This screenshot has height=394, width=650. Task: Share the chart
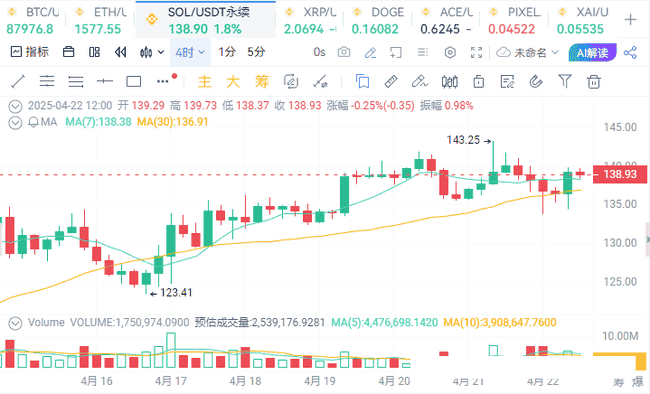click(x=631, y=53)
